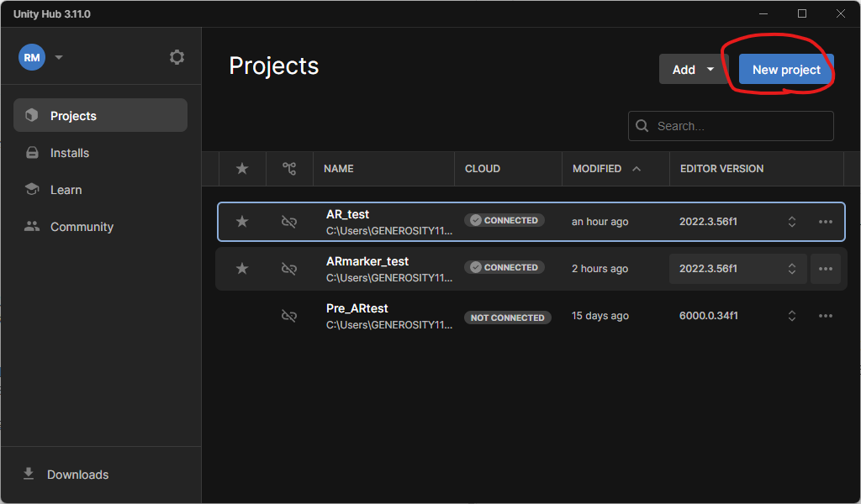This screenshot has width=861, height=504.
Task: Click the RM account avatar
Action: [x=32, y=57]
